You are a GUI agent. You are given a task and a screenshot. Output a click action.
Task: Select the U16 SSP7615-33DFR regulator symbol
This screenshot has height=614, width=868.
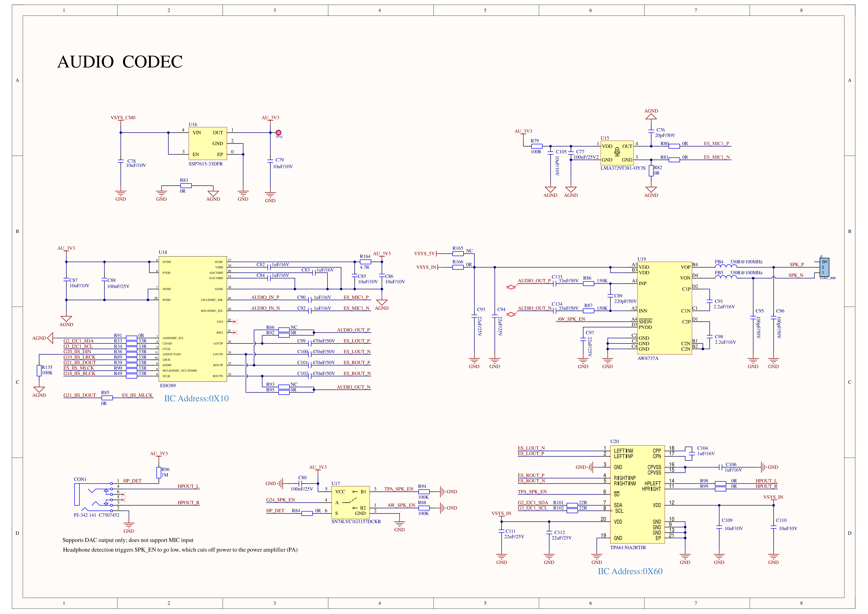208,143
